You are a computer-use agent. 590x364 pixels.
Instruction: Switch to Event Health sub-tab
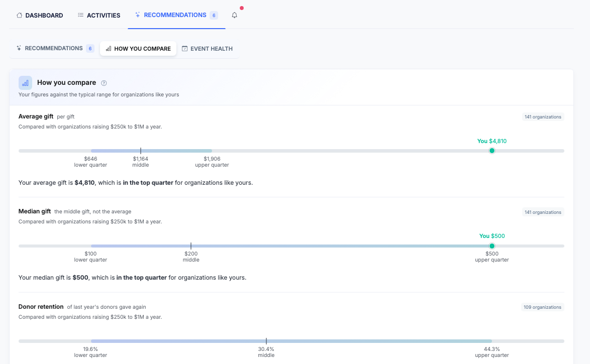point(207,49)
